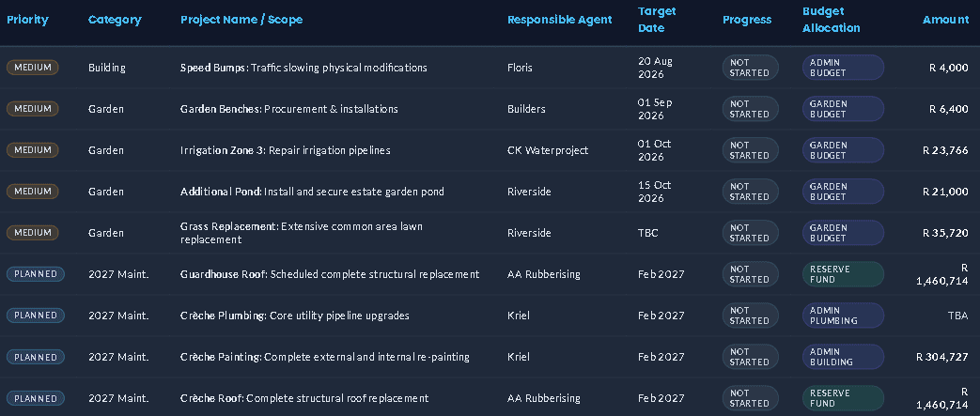Screen dimensions: 980x416
Task: Open NOT STARTED status for Garden Benches
Action: 750,109
